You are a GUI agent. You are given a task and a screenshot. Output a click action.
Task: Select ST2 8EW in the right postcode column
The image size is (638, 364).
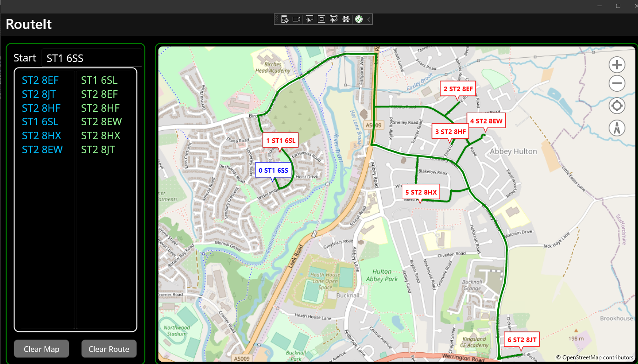click(x=102, y=121)
